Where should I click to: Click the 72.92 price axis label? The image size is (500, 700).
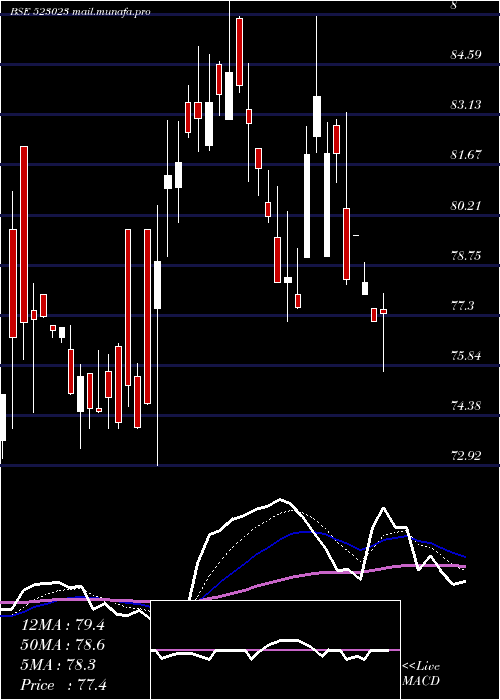466,456
